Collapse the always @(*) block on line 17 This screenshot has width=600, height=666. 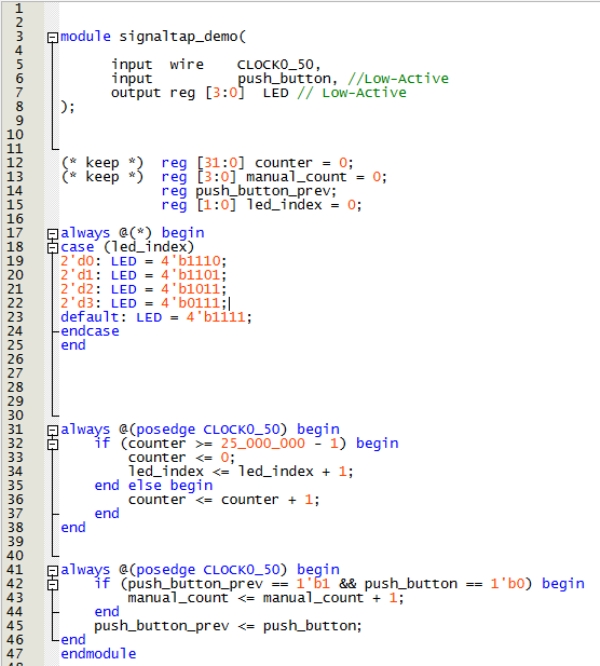pos(52,233)
